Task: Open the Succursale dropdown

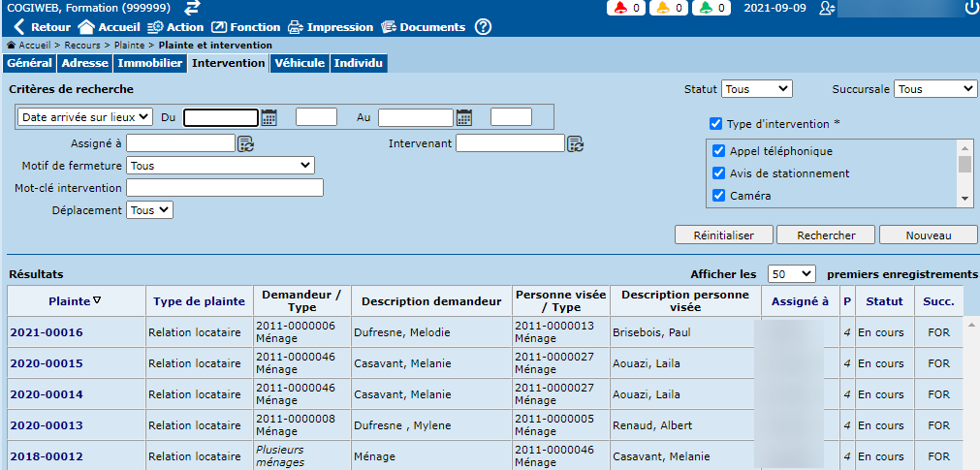Action: click(934, 89)
